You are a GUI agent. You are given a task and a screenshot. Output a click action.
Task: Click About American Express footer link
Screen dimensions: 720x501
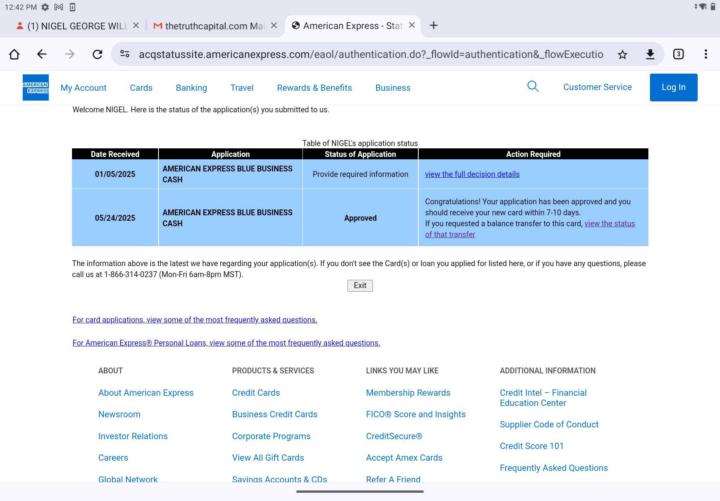(146, 393)
